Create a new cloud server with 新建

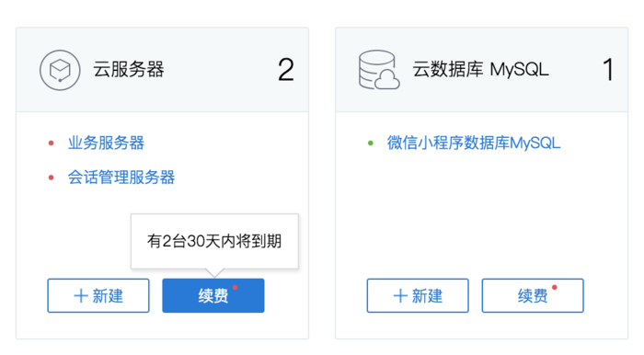pyautogui.click(x=98, y=295)
